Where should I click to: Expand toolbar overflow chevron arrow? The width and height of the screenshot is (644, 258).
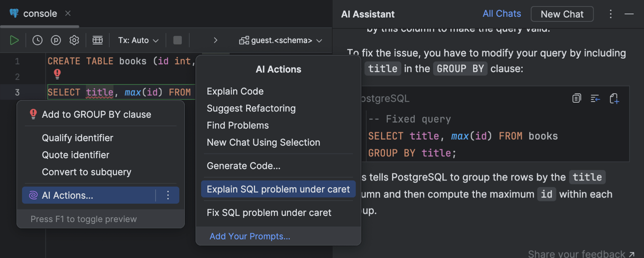pos(216,40)
